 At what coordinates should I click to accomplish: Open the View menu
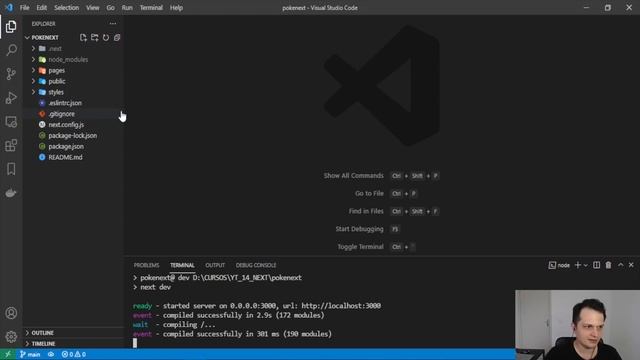pos(93,8)
